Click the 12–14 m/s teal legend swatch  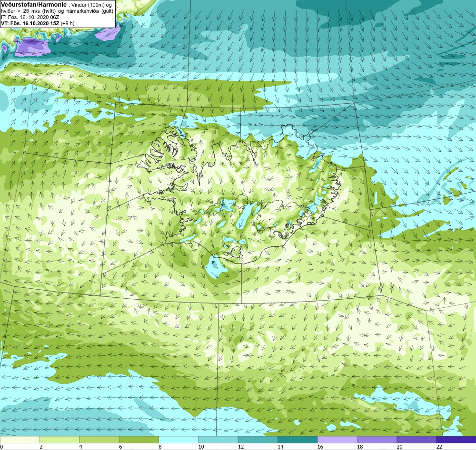tap(258, 440)
